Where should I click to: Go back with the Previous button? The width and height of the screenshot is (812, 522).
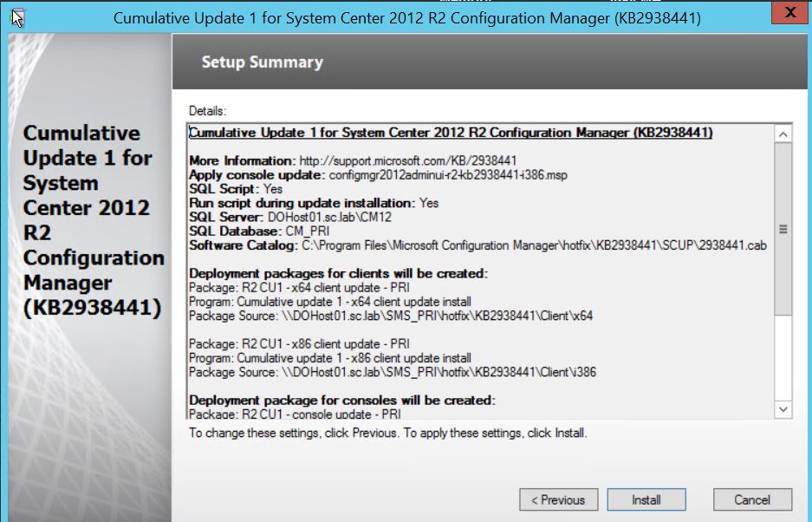pyautogui.click(x=558, y=499)
